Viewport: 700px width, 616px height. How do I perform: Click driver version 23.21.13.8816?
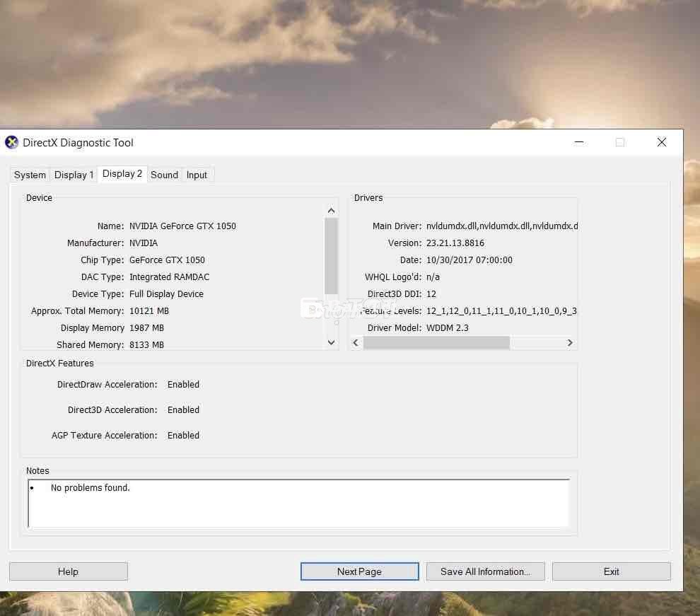[x=455, y=243]
